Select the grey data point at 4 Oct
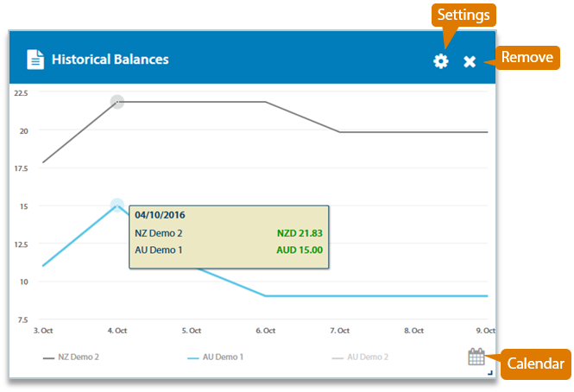This screenshot has height=392, width=574. point(117,102)
